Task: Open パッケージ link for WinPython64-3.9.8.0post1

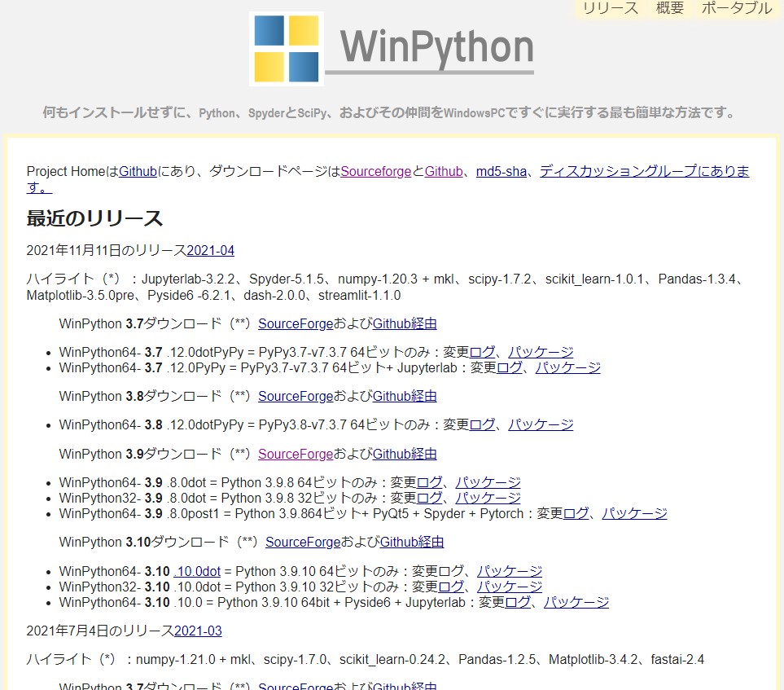Action: [634, 513]
